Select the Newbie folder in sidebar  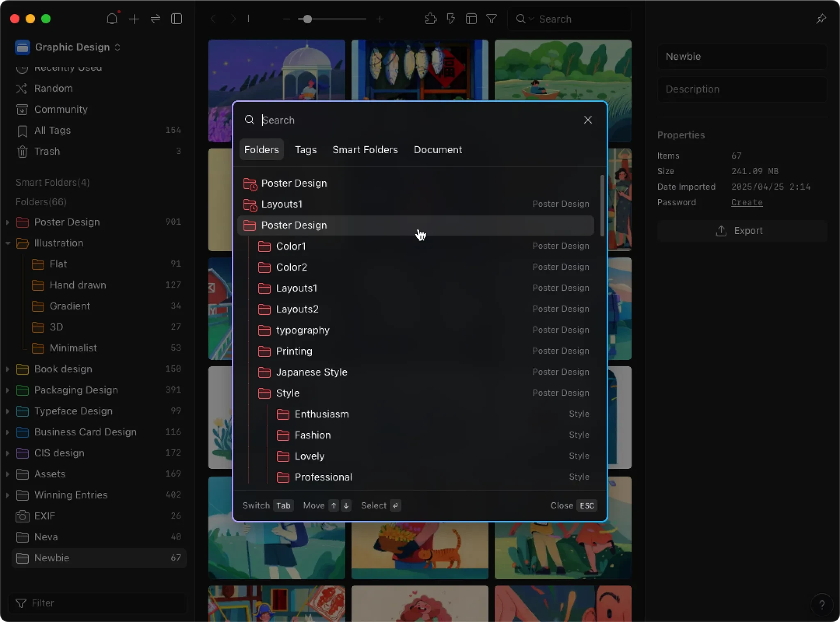click(99, 558)
